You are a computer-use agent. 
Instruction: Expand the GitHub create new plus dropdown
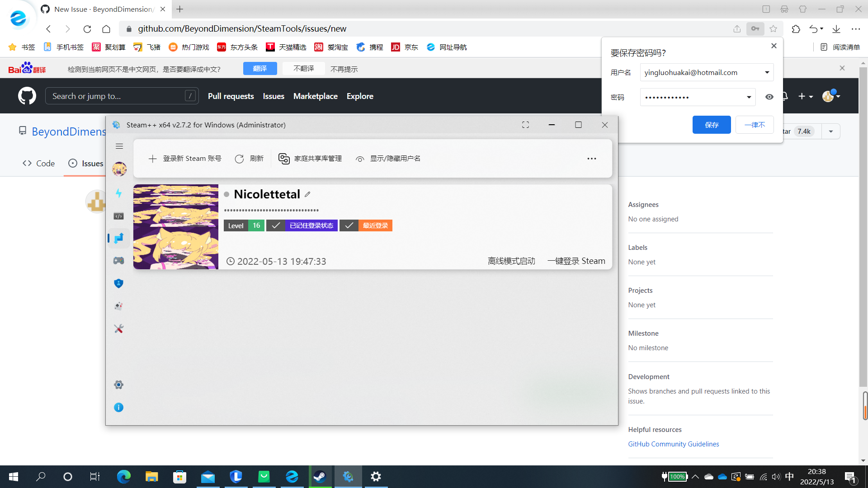[806, 96]
